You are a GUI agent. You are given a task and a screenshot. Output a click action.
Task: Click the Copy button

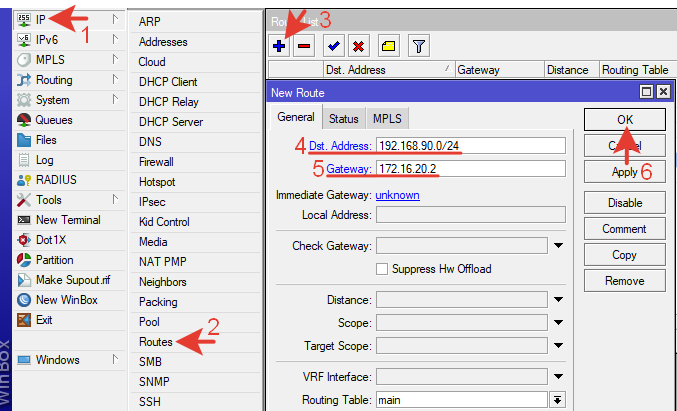click(x=625, y=255)
